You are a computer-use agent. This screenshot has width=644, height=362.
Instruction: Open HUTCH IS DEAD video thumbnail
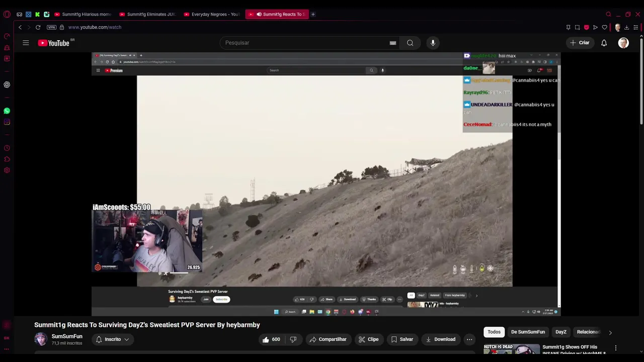point(512,349)
